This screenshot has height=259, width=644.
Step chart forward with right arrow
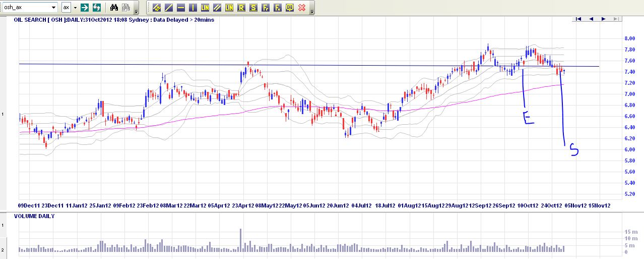(603, 19)
